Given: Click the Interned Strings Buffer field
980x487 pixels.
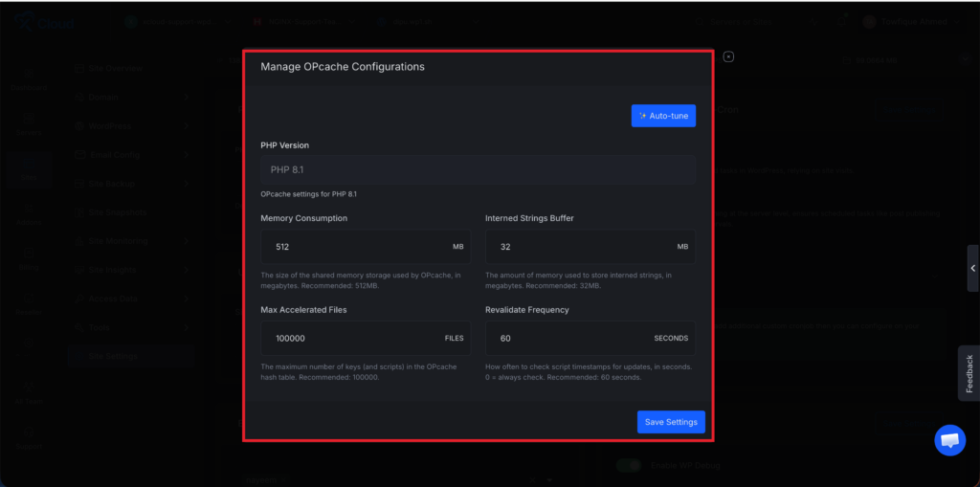Looking at the screenshot, I should point(579,246).
